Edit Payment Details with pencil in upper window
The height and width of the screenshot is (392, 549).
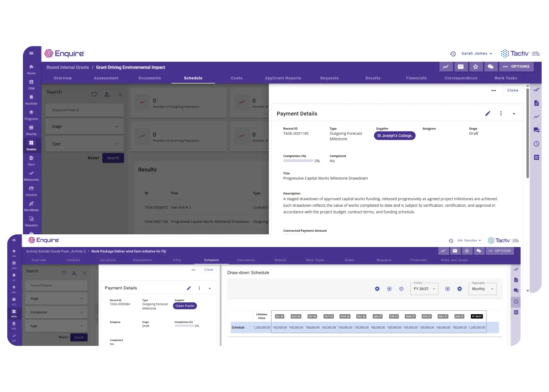click(x=488, y=114)
